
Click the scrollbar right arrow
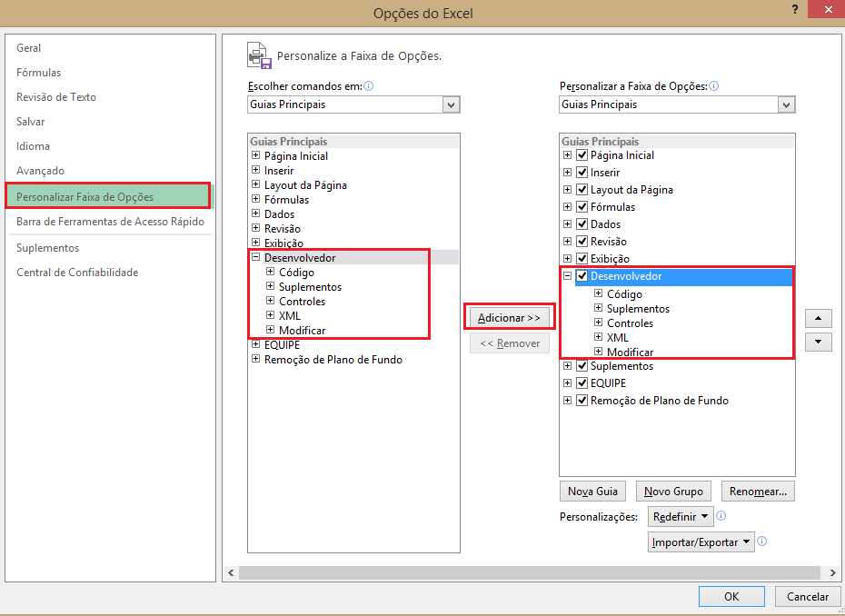pyautogui.click(x=832, y=572)
